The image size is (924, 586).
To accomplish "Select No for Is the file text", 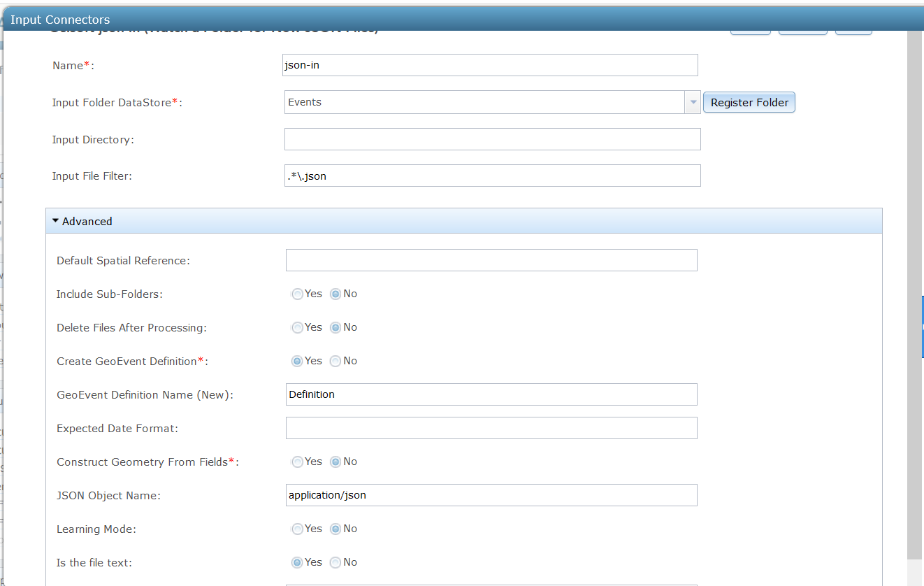I will tap(335, 562).
